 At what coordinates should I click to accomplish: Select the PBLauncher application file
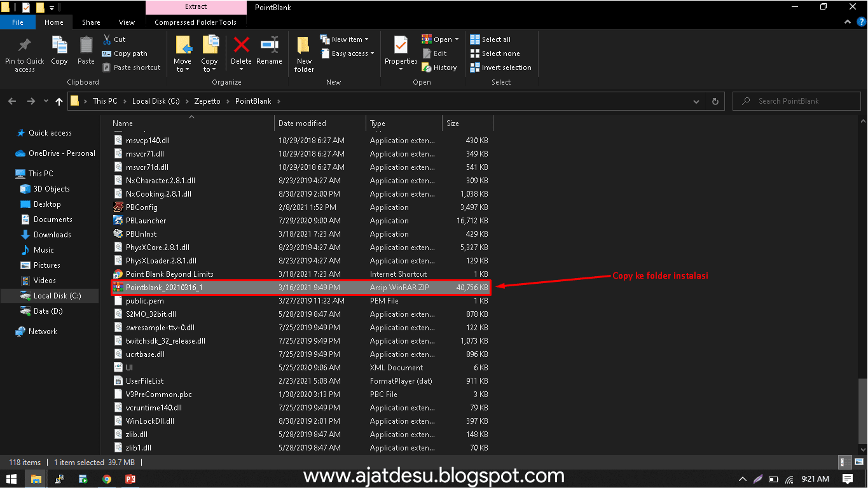click(x=301, y=221)
